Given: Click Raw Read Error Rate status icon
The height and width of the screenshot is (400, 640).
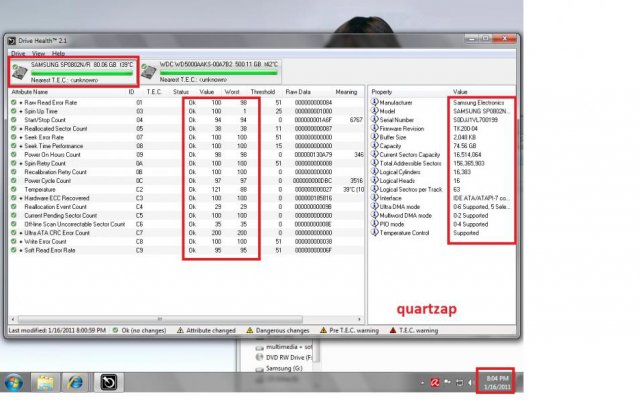Looking at the screenshot, I should pos(14,102).
